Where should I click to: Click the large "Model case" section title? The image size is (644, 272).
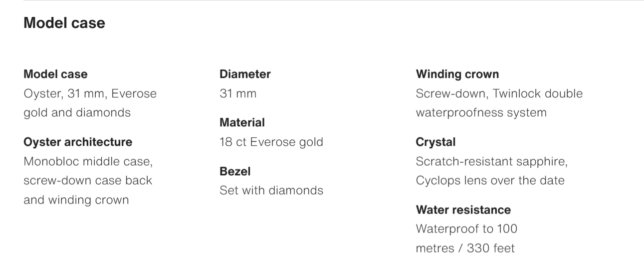64,23
